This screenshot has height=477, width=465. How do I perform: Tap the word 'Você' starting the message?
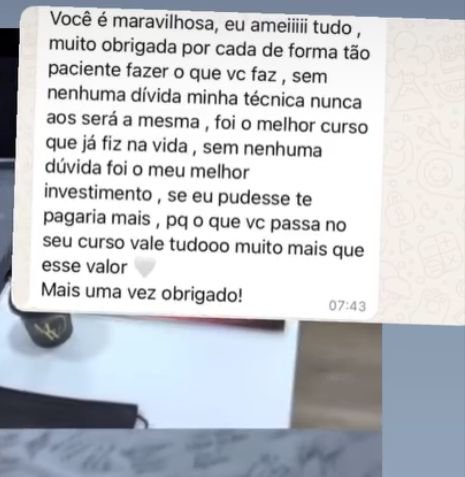coord(71,19)
